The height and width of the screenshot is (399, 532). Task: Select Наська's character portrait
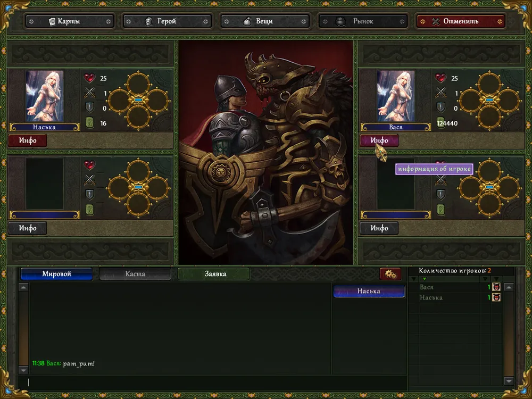click(x=45, y=96)
